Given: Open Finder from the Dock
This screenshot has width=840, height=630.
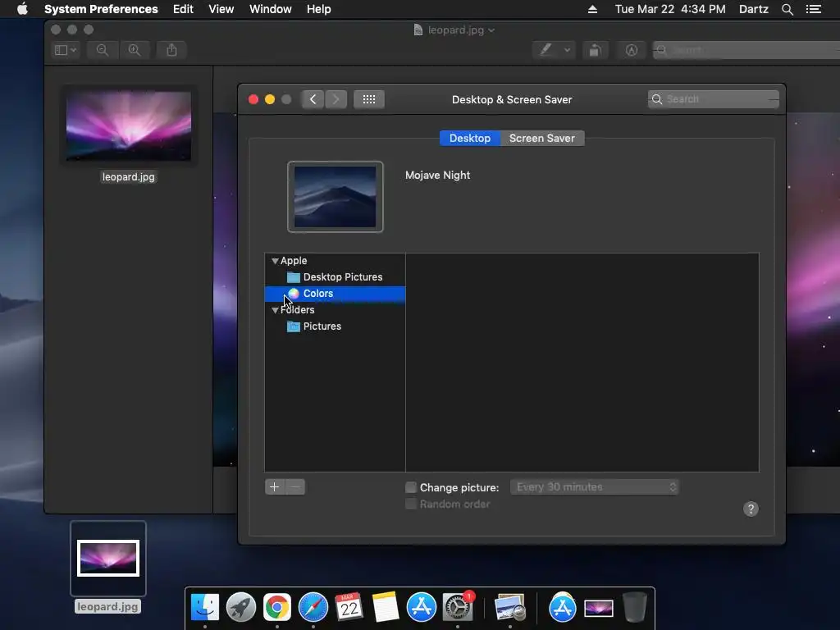Looking at the screenshot, I should coord(204,608).
